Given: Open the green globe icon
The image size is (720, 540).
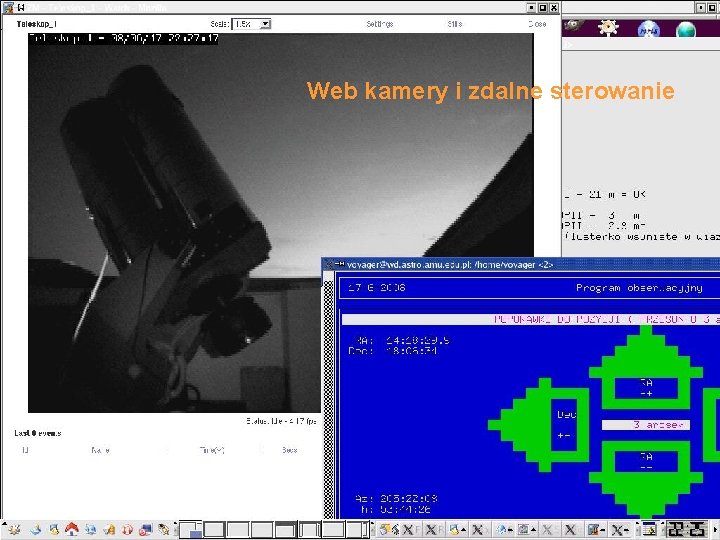Looking at the screenshot, I should point(686,30).
